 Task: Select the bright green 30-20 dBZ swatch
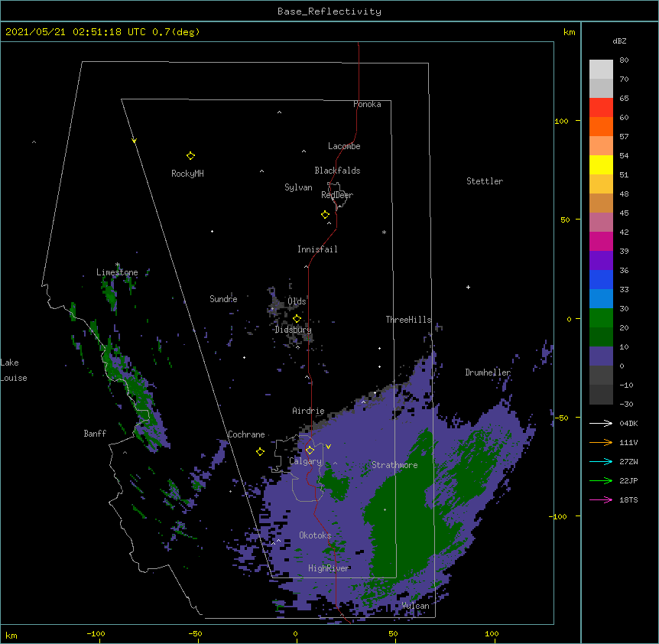pyautogui.click(x=601, y=318)
